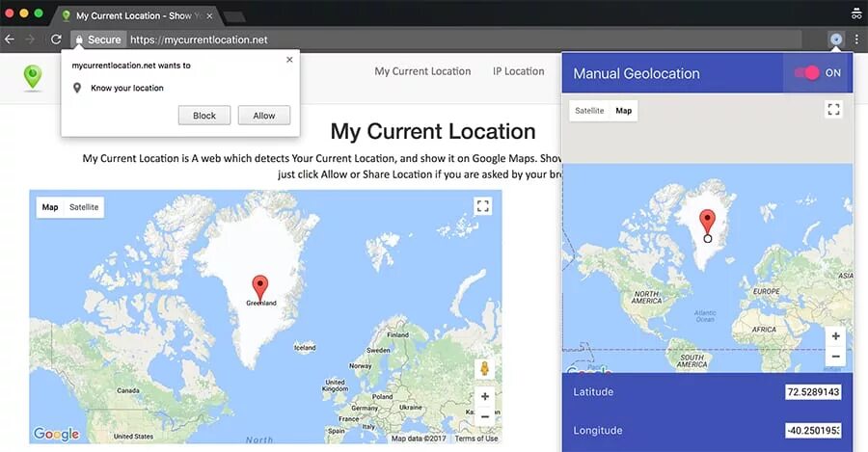
Task: Click the macOS green maximize button
Action: pyautogui.click(x=39, y=13)
